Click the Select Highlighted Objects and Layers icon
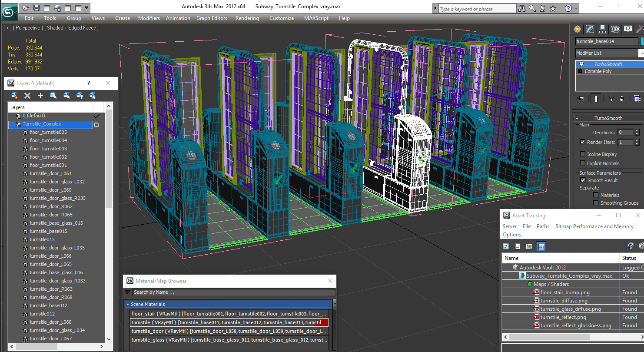Image resolution: width=644 pixels, height=352 pixels. point(53,96)
